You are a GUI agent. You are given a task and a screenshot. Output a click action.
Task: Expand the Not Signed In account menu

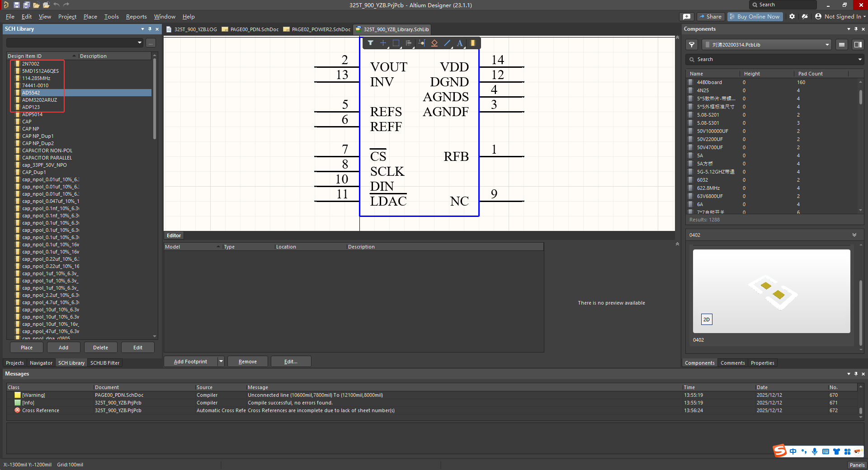tap(840, 16)
